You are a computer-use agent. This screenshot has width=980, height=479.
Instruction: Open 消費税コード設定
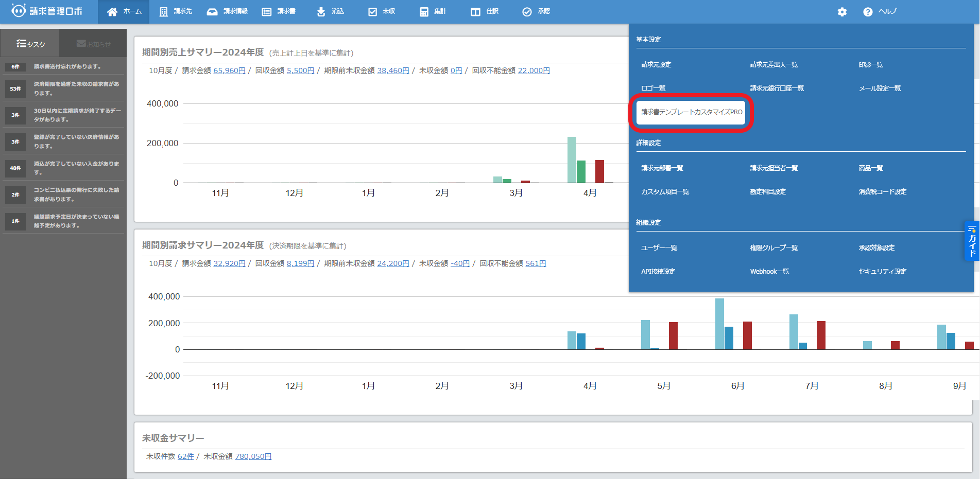coord(882,192)
